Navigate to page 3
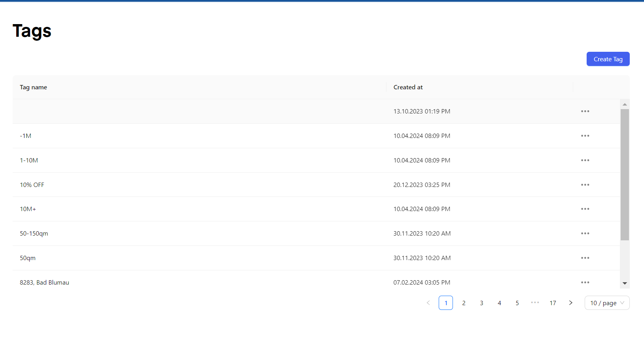Viewport: 644px width, 351px height. 481,303
